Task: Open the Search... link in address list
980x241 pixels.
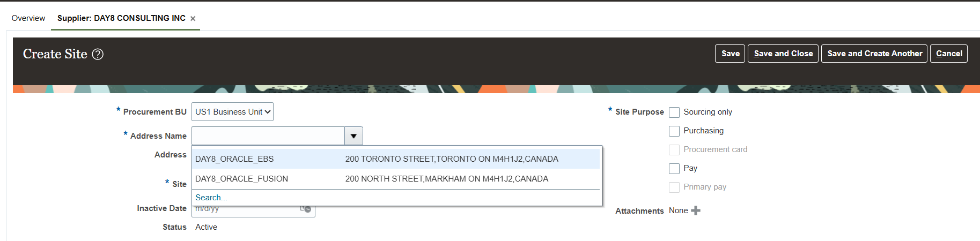Action: click(211, 198)
